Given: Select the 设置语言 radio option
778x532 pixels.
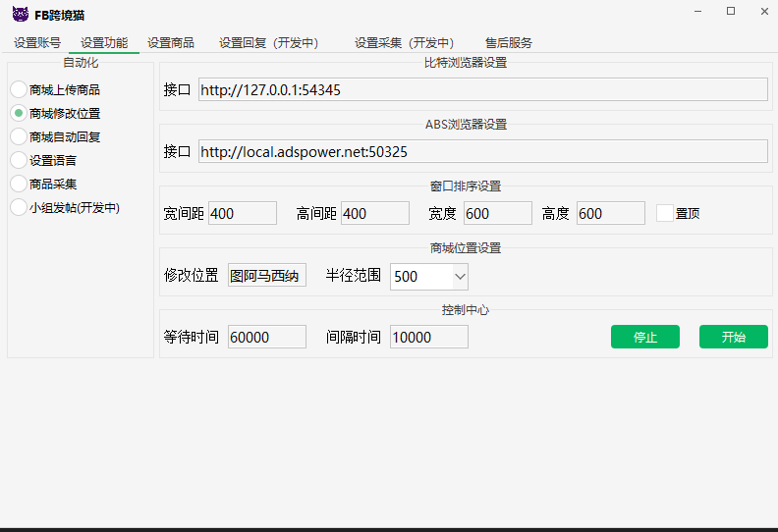Looking at the screenshot, I should pos(19,160).
